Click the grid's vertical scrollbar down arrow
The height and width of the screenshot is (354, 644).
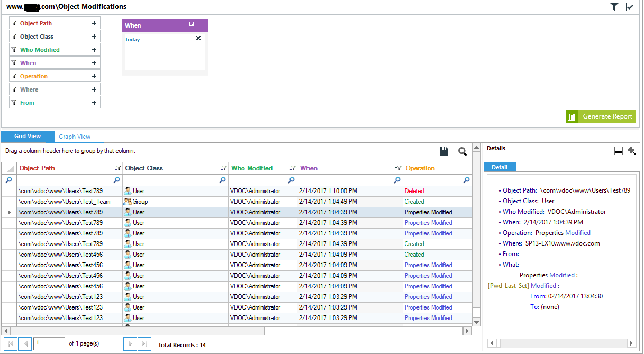pyautogui.click(x=476, y=322)
